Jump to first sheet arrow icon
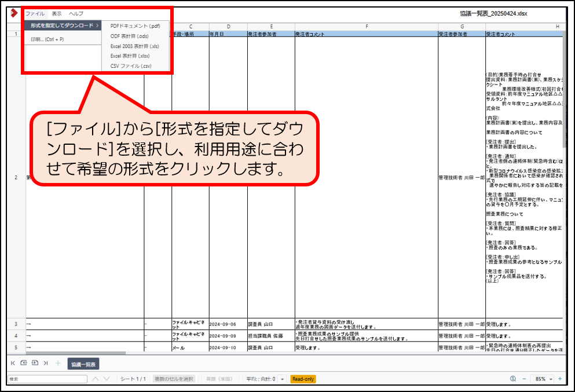 pyautogui.click(x=13, y=363)
